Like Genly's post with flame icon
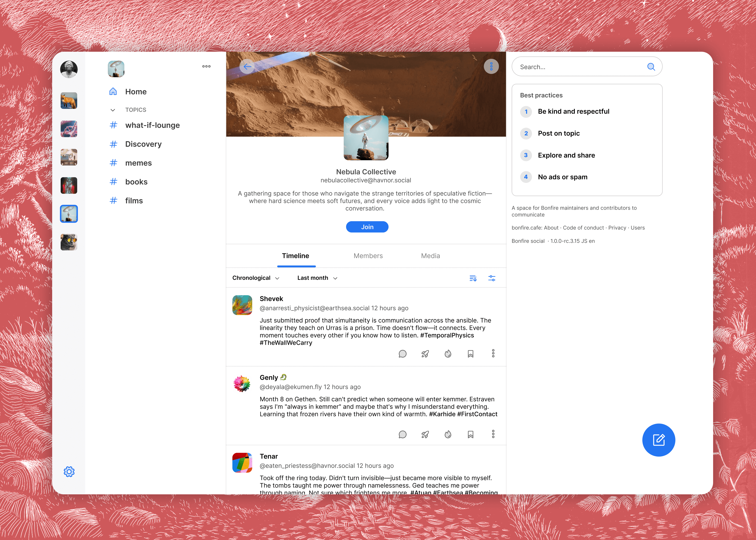 click(448, 434)
